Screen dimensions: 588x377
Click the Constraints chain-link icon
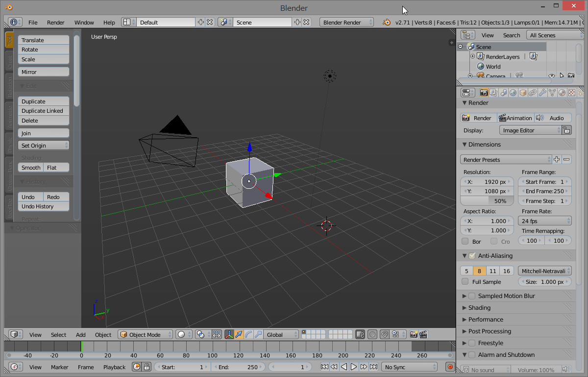point(533,93)
